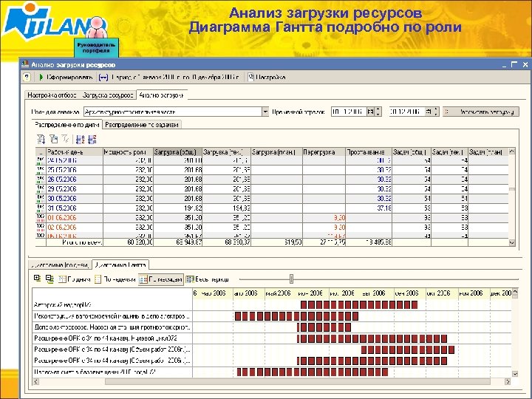Open the help question mark icon
This screenshot has width=532, height=399.
27,78
